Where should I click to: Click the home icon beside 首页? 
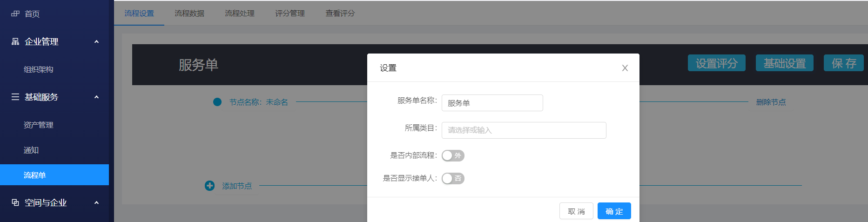pyautogui.click(x=15, y=13)
